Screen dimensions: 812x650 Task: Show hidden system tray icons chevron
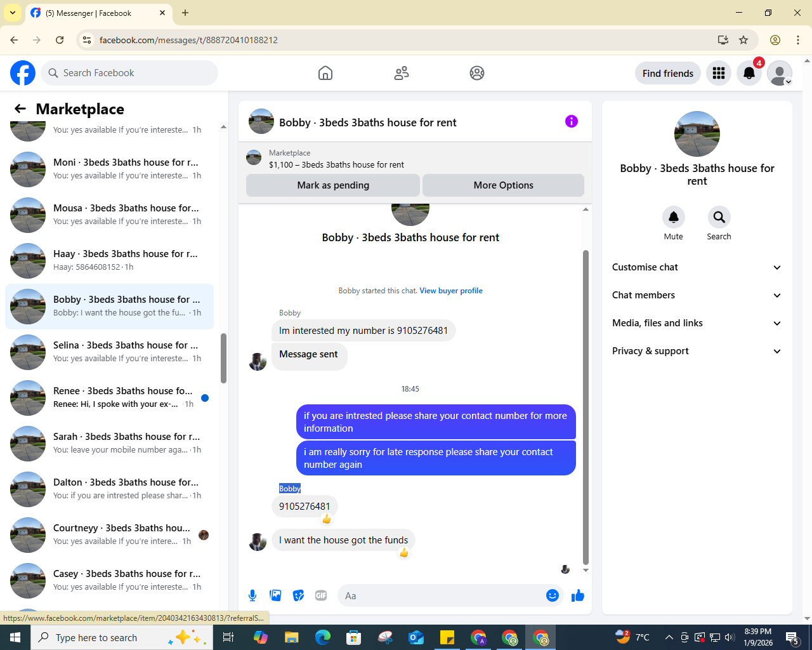click(x=669, y=637)
